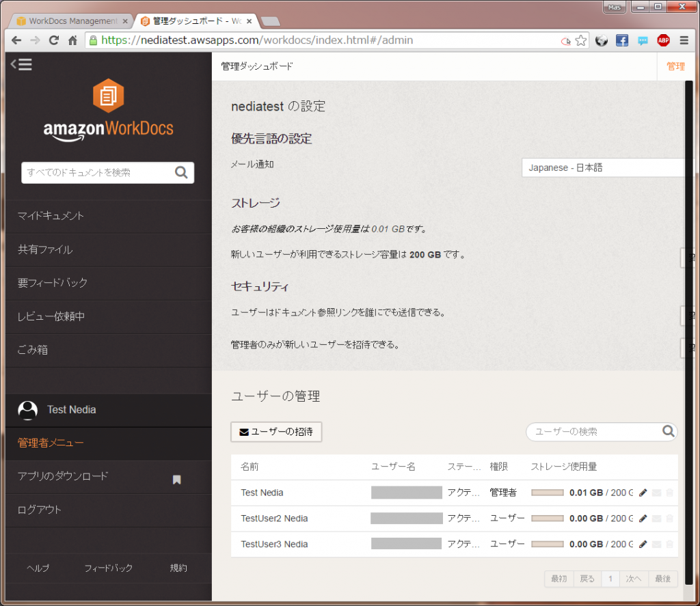Open new browser tab button

tap(270, 21)
